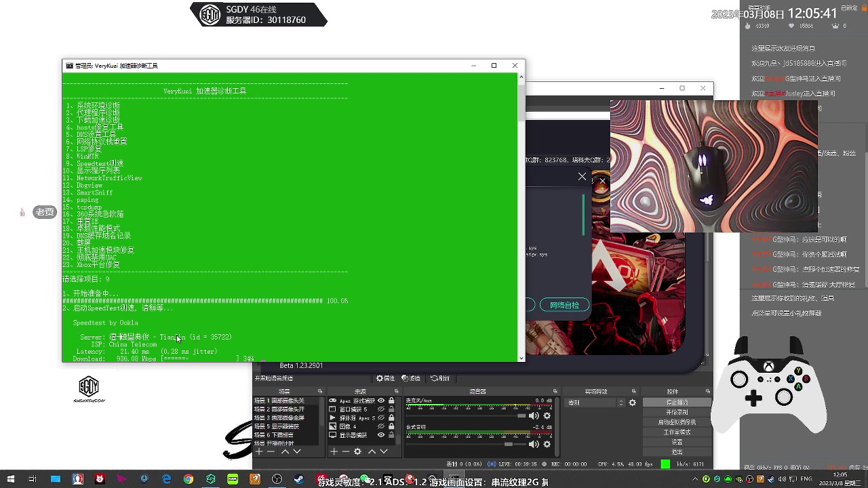
Task: Open Steam from taskbar
Action: (x=298, y=479)
